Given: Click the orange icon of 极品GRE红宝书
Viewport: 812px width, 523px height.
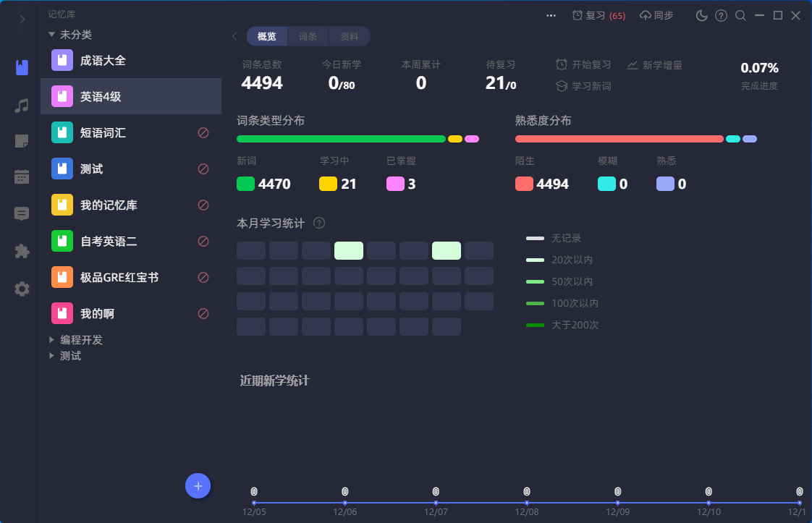Looking at the screenshot, I should point(62,278).
